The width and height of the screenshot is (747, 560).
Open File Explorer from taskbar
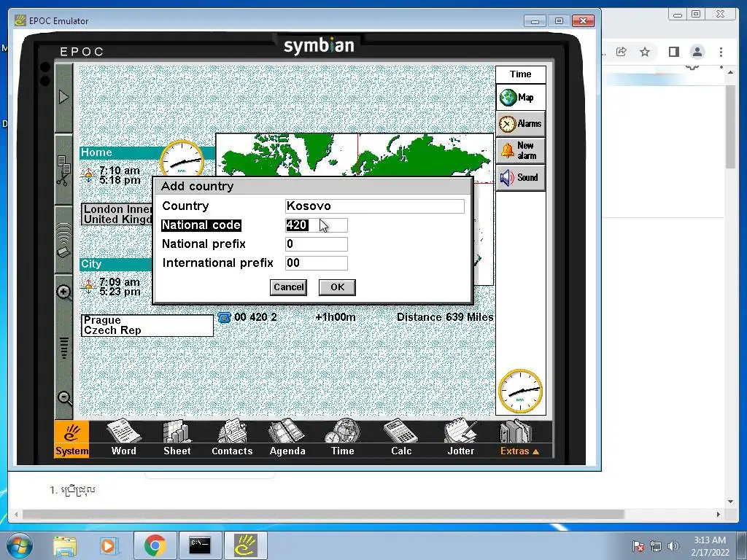coord(65,545)
